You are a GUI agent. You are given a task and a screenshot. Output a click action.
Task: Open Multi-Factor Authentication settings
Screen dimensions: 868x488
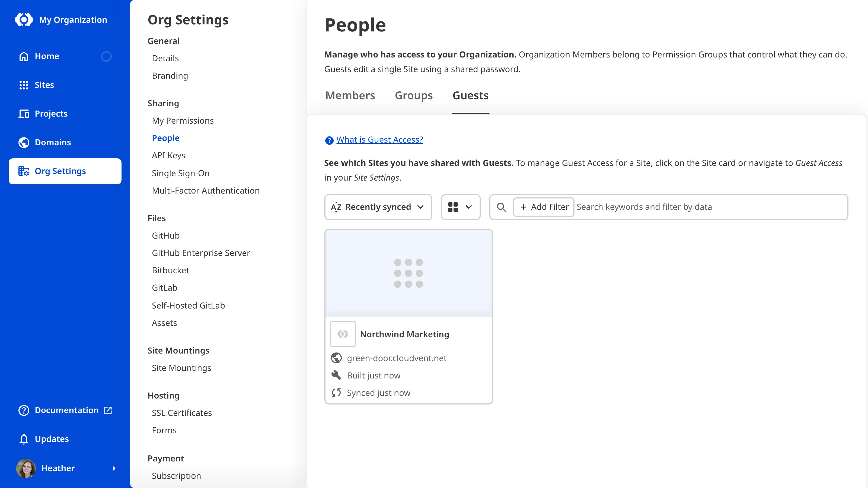click(x=206, y=191)
